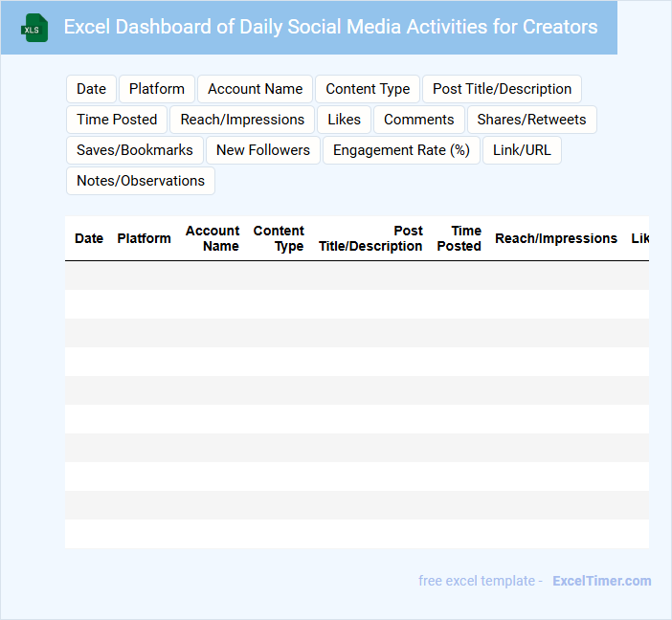Viewport: 672px width, 620px height.
Task: Click the Account Name tag
Action: (255, 89)
